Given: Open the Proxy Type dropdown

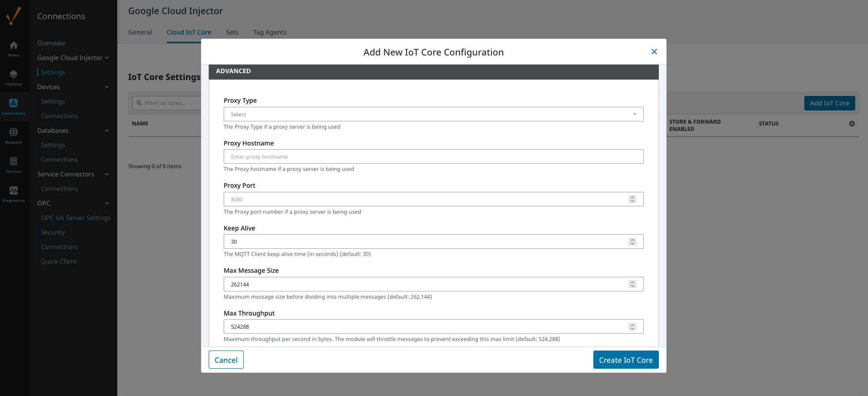Looking at the screenshot, I should tap(433, 114).
